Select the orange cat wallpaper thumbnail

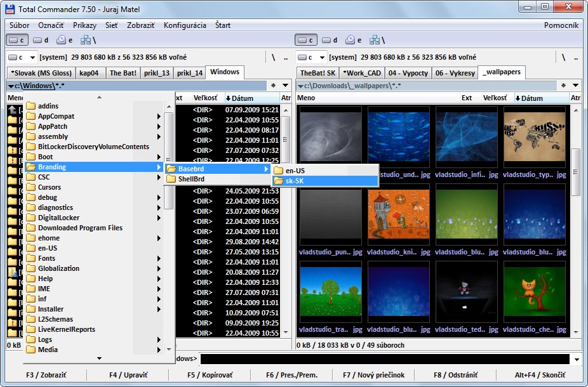point(535,292)
